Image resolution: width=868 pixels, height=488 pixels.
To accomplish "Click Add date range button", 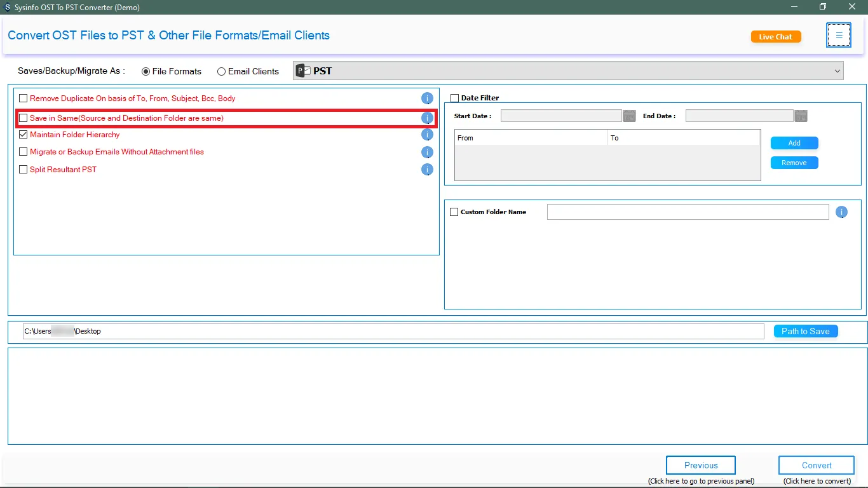I will click(794, 143).
